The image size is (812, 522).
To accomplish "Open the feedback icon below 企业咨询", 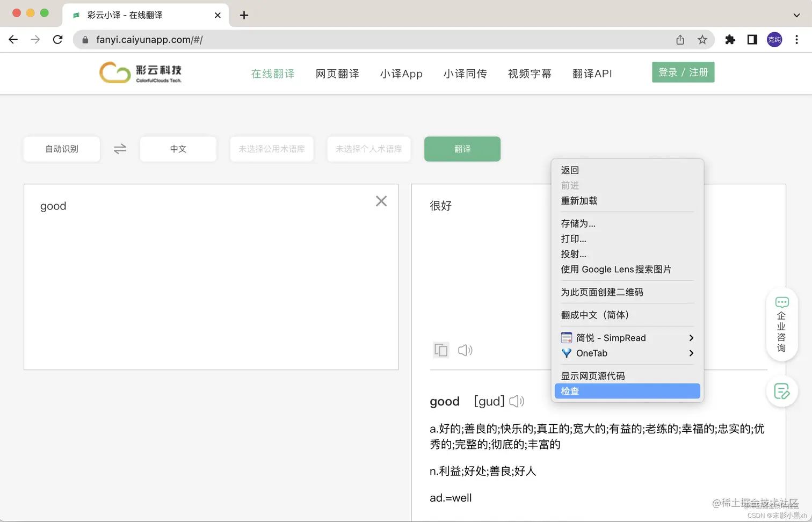I will 782,392.
